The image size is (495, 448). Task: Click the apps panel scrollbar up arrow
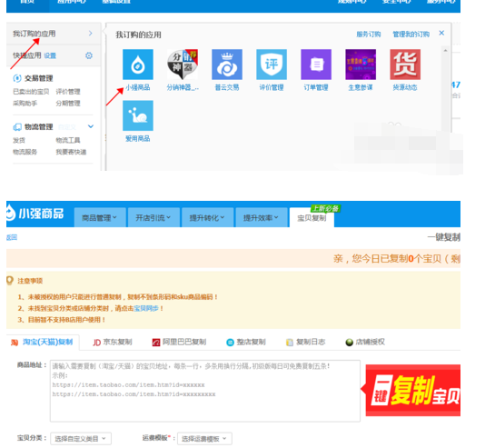[x=445, y=51]
